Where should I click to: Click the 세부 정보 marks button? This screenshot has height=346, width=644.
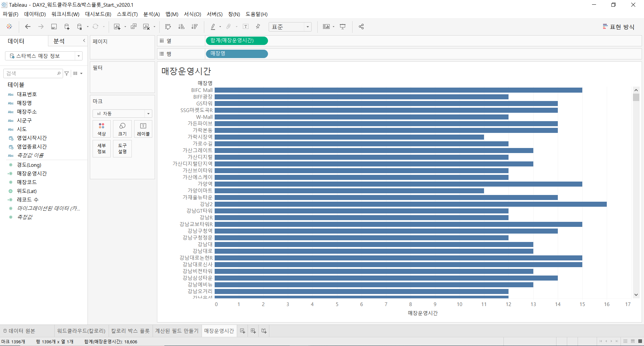tap(102, 149)
